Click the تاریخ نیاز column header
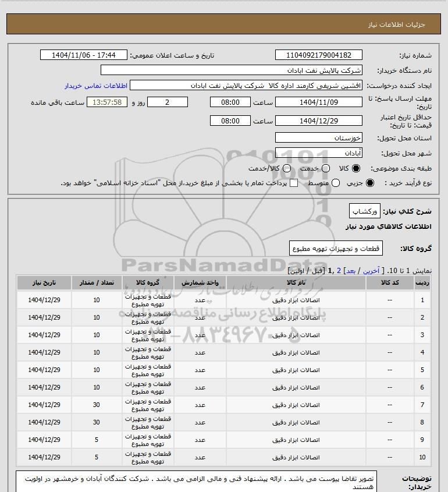Image resolution: width=448 pixels, height=492 pixels. coord(44,283)
